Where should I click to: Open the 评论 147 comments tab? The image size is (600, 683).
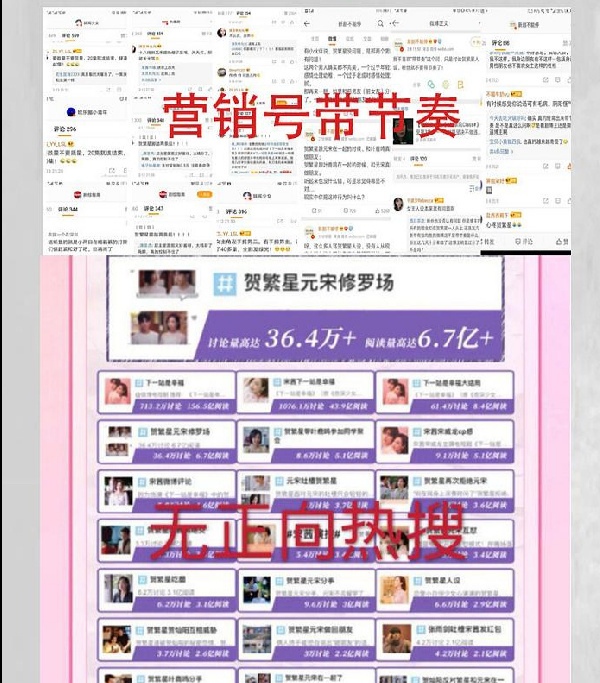(x=153, y=209)
